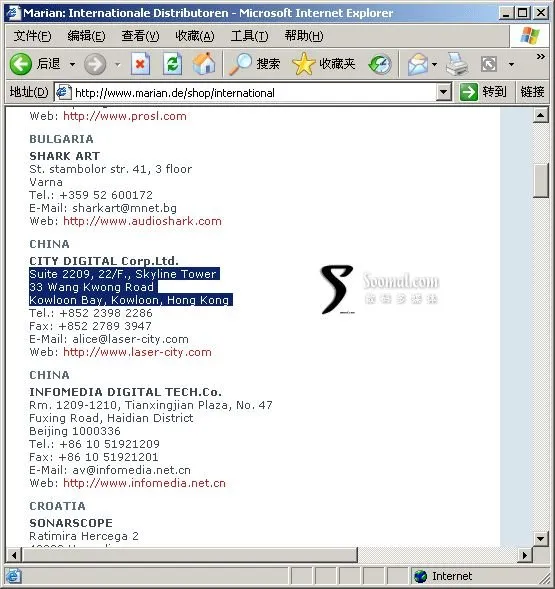
Task: Click the vertical scrollbar thumb
Action: [541, 181]
